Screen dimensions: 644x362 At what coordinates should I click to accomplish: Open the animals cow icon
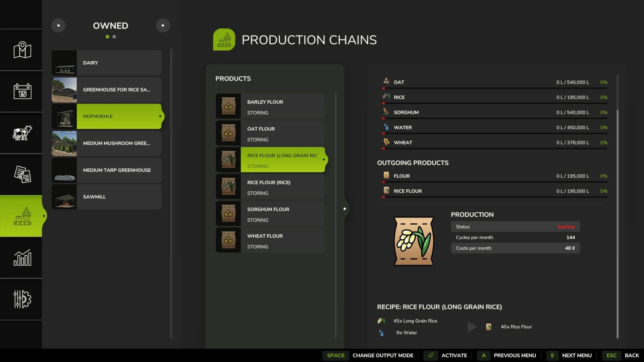click(x=22, y=133)
